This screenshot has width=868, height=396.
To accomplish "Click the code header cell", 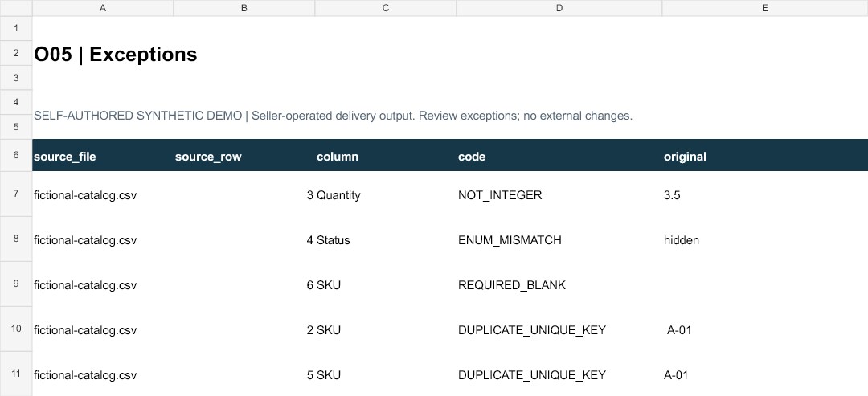I will point(559,155).
